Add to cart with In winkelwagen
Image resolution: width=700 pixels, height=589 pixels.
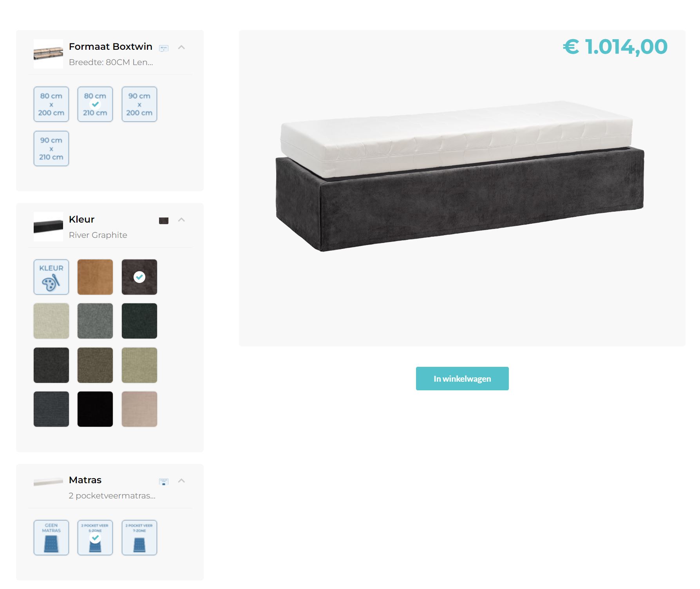coord(462,379)
